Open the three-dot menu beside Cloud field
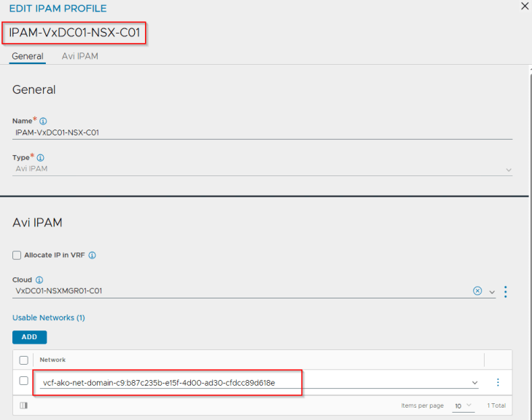Screen dimensions: 532x420 [x=506, y=291]
